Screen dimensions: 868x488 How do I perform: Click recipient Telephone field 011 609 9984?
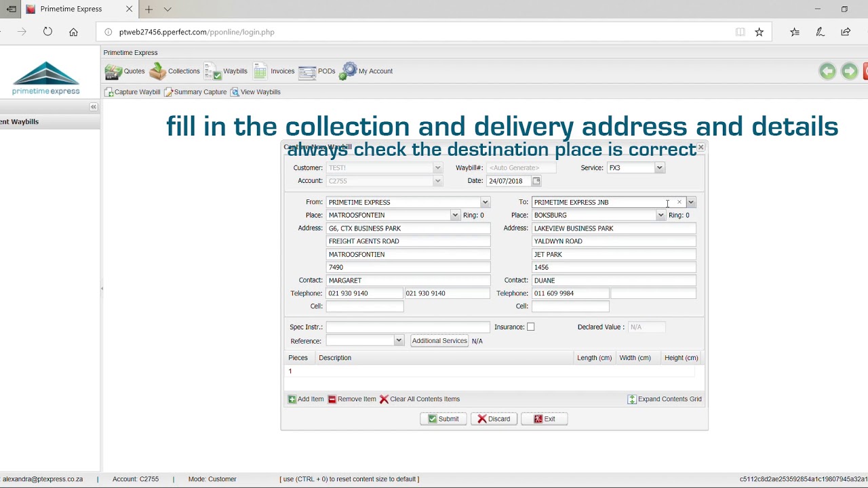pyautogui.click(x=570, y=293)
